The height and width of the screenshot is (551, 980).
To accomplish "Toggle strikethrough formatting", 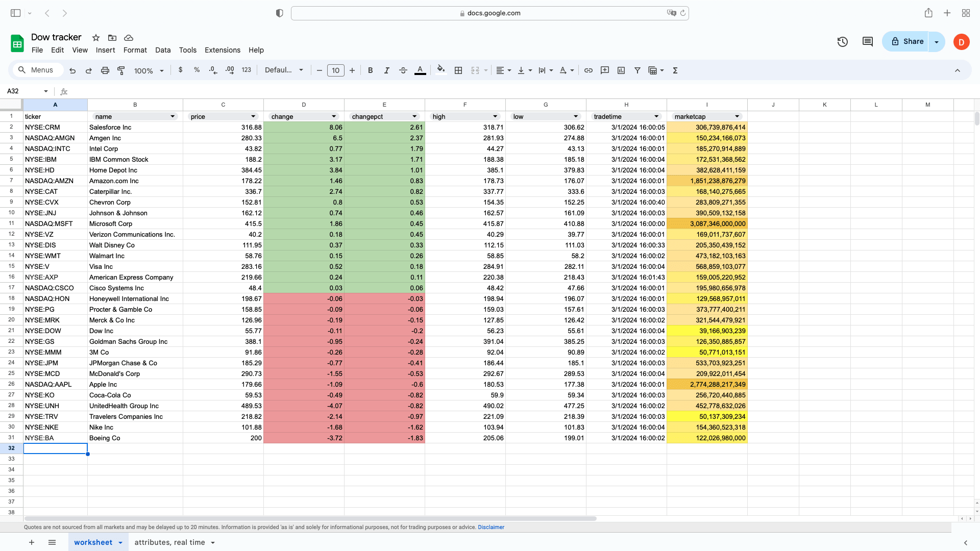I will (403, 70).
